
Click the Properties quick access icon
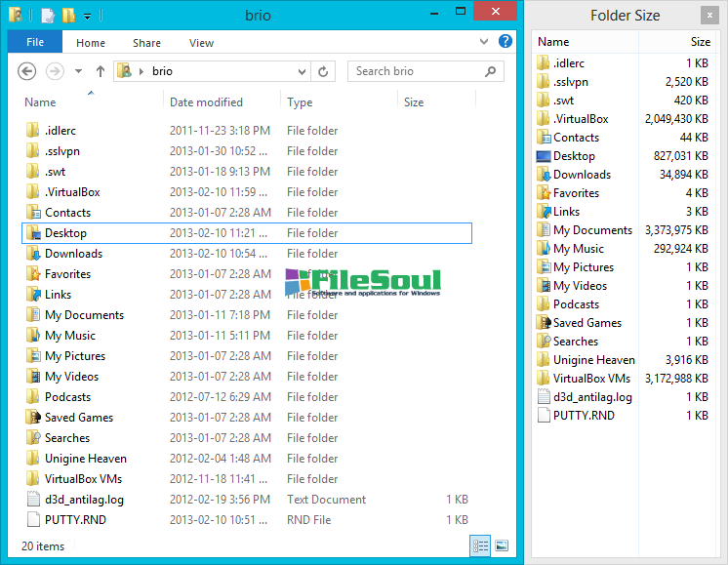47,16
